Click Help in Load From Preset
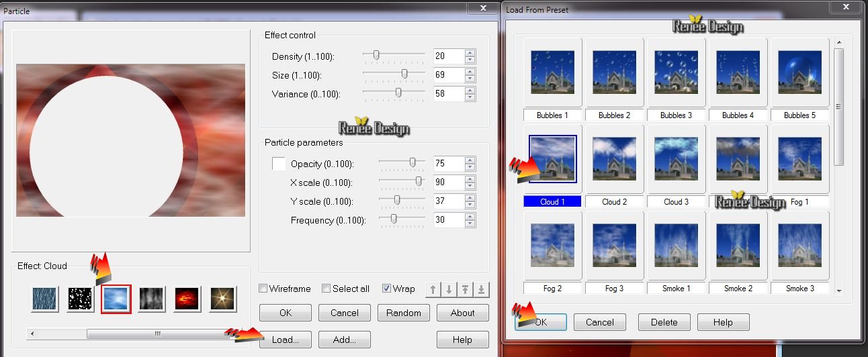The width and height of the screenshot is (868, 357). tap(723, 322)
